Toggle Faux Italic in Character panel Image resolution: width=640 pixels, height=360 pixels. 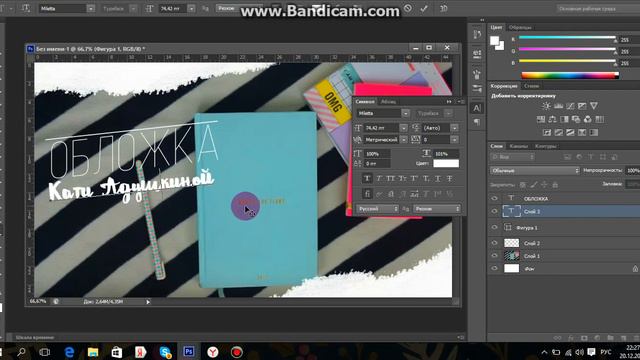[379, 178]
